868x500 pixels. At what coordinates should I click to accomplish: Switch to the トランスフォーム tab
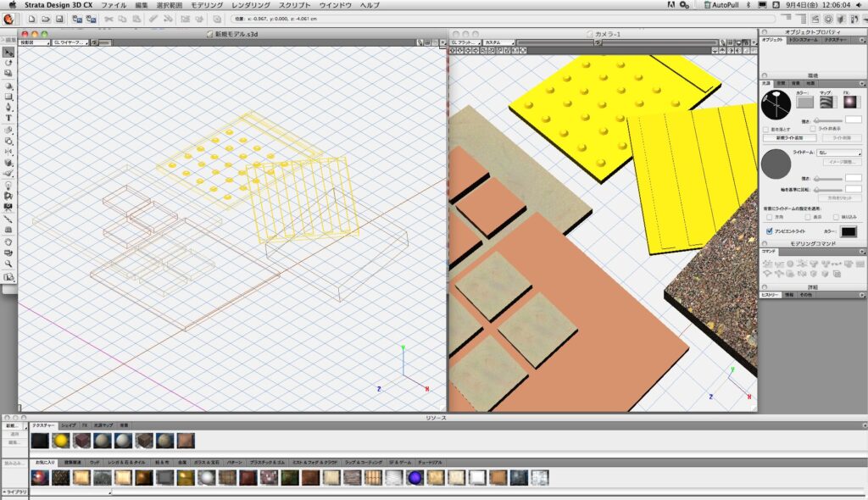pyautogui.click(x=803, y=40)
